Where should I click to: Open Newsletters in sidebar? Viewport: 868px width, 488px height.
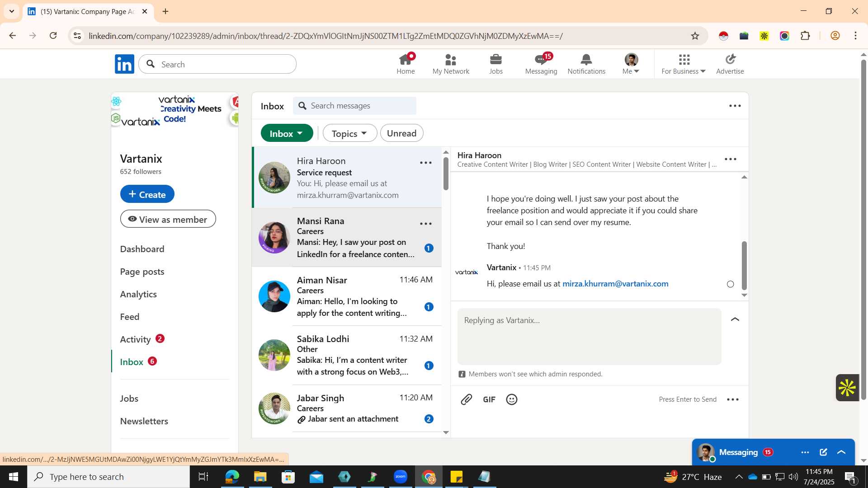point(144,421)
